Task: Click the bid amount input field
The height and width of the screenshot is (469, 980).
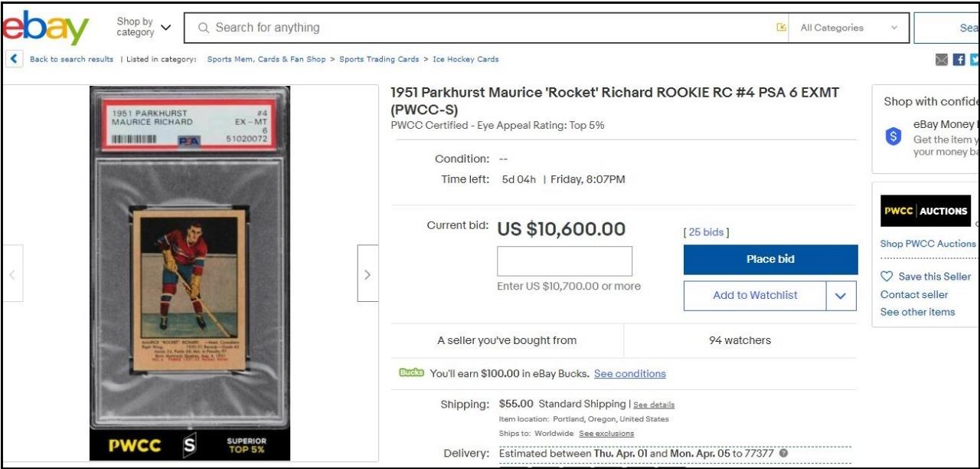Action: coord(564,261)
